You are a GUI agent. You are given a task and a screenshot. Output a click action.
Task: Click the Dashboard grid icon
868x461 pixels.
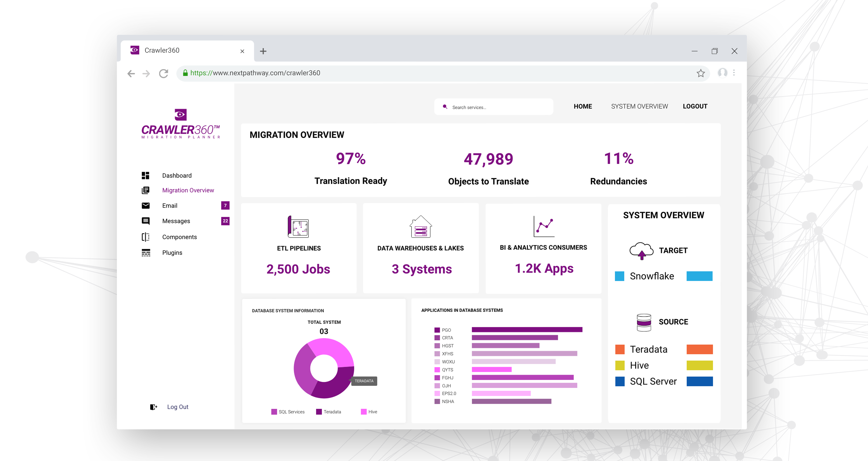click(146, 176)
